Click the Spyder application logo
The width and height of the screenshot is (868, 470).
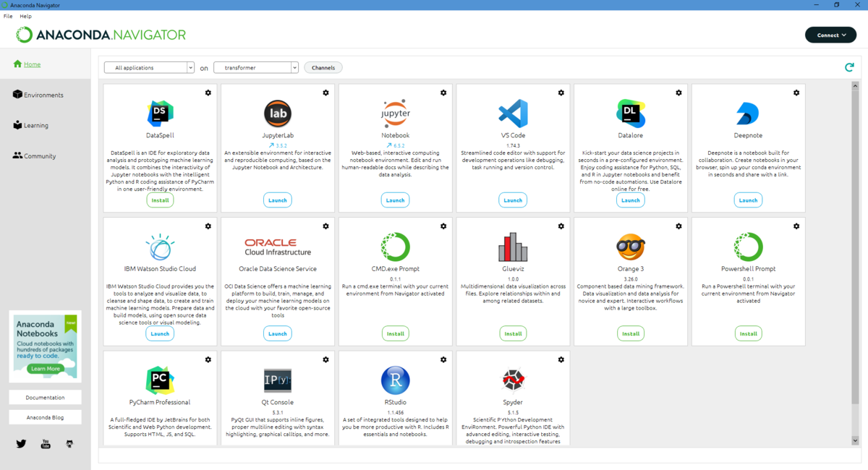coord(513,380)
